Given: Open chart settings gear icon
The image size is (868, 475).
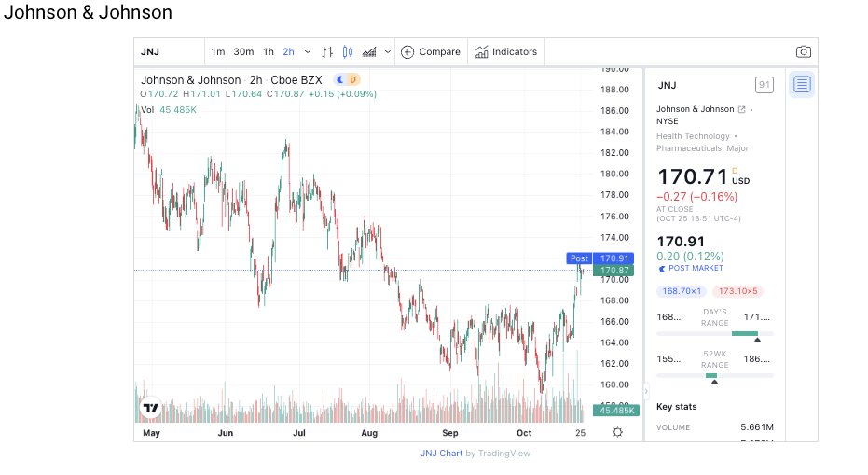Looking at the screenshot, I should 618,432.
